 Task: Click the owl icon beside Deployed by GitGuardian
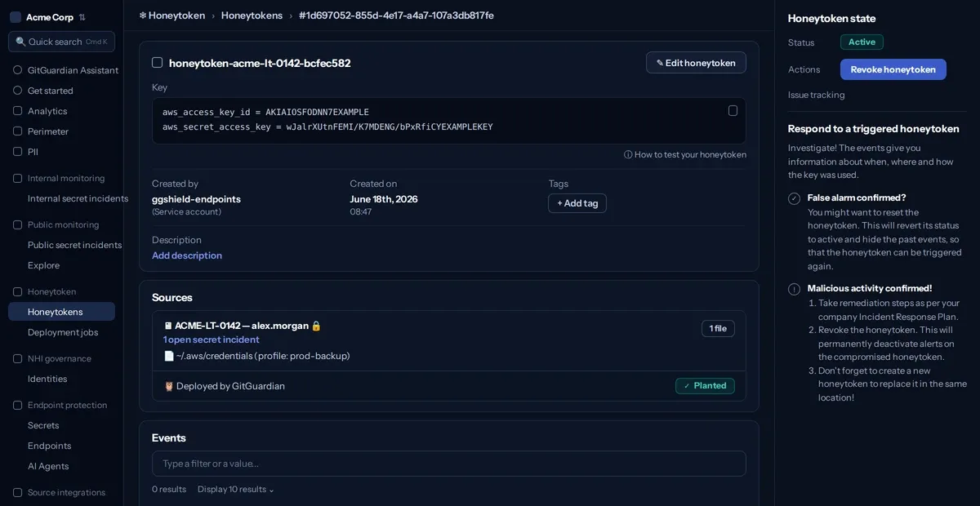pos(169,386)
